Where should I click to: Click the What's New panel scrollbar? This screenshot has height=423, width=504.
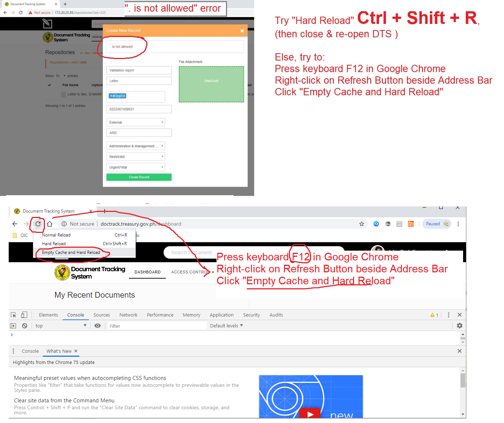coord(463,380)
